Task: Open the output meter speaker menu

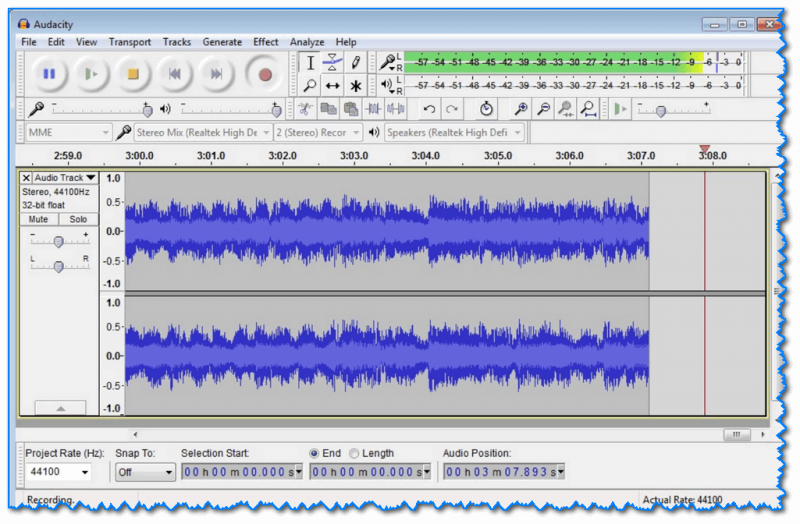Action: click(388, 85)
